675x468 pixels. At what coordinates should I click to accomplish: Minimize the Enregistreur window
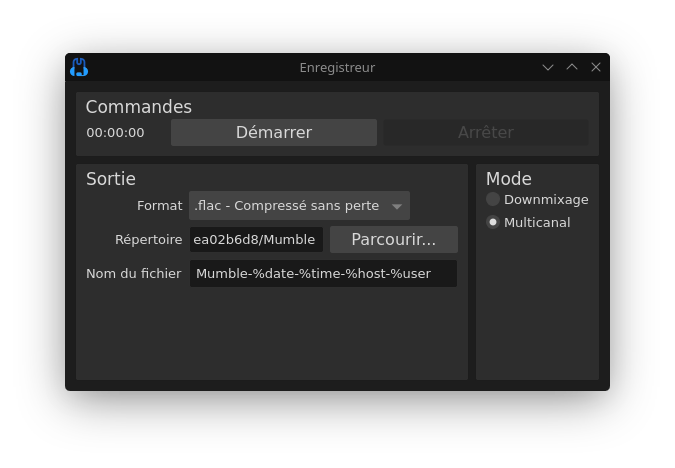coord(548,68)
